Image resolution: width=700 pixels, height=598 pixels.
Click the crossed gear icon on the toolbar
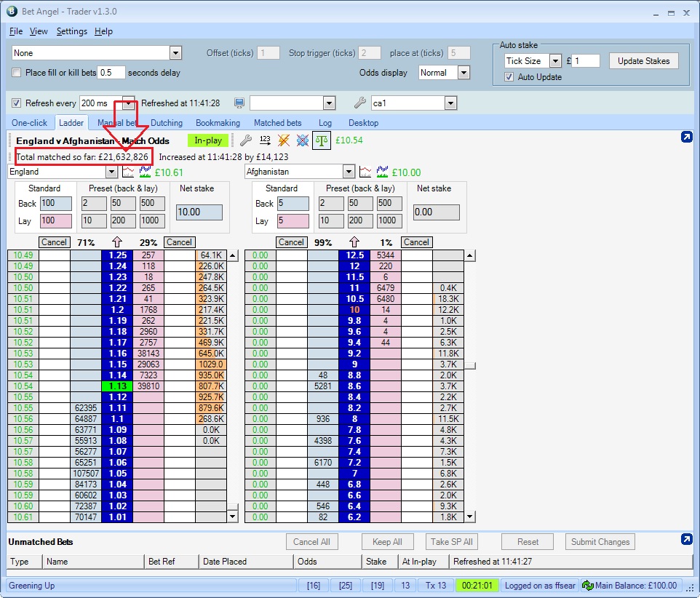pos(303,140)
